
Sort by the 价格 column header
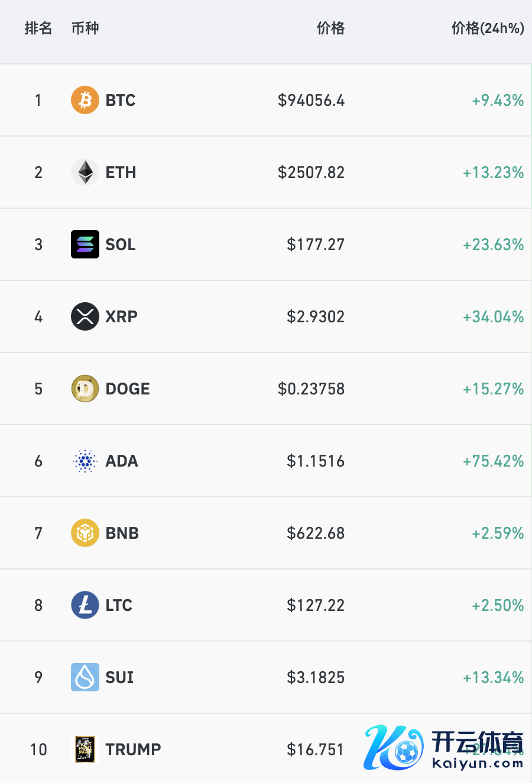click(x=330, y=28)
